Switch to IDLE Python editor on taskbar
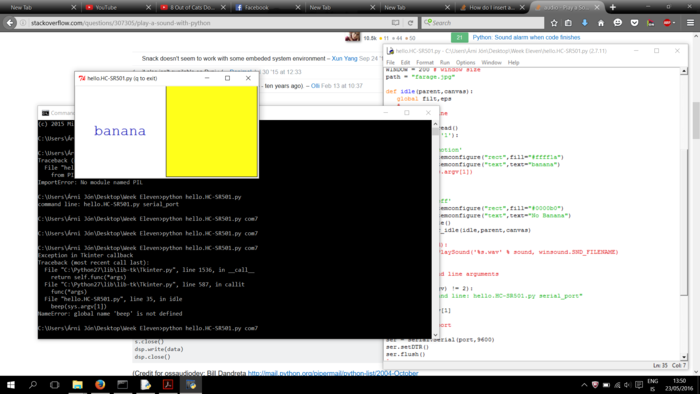Viewport: 700px width, 394px height. tap(146, 385)
